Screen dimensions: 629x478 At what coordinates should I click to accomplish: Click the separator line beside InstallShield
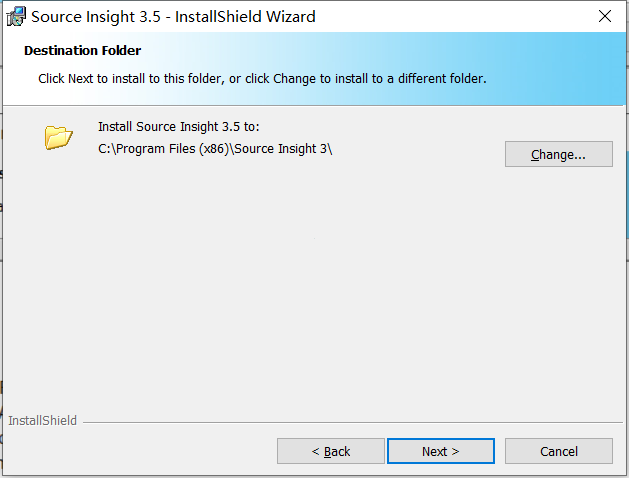coord(353,422)
